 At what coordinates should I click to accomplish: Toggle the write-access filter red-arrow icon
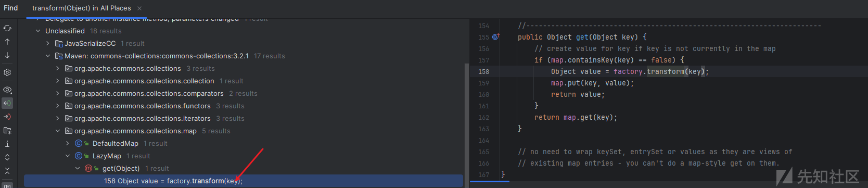[x=7, y=117]
